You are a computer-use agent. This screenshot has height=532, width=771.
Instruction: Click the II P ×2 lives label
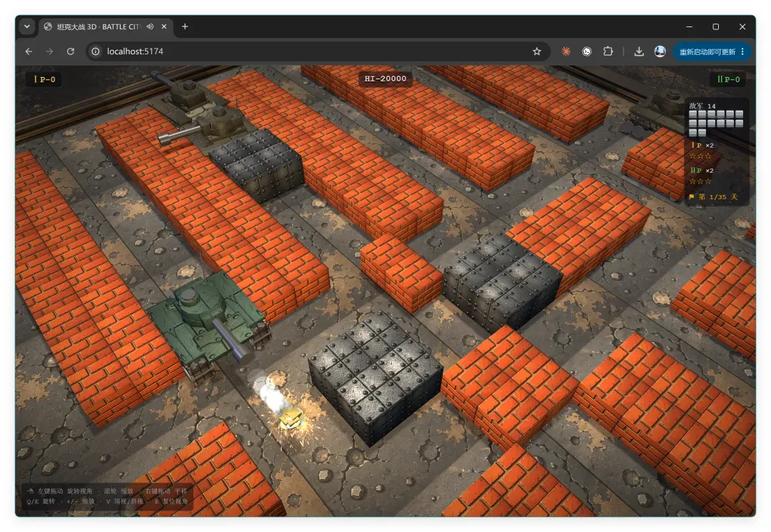click(702, 171)
